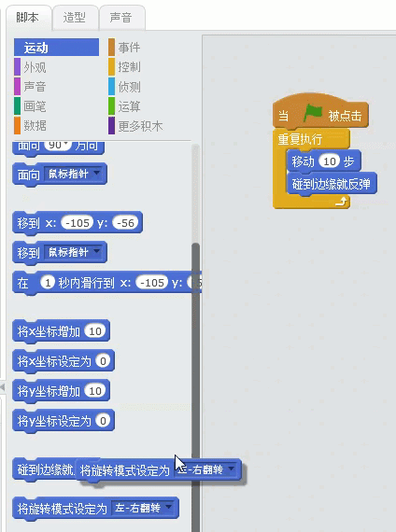Screen dimensions: 396x532
Task: Click seconds value 1 in 滑行到 block
Action: coord(48,282)
